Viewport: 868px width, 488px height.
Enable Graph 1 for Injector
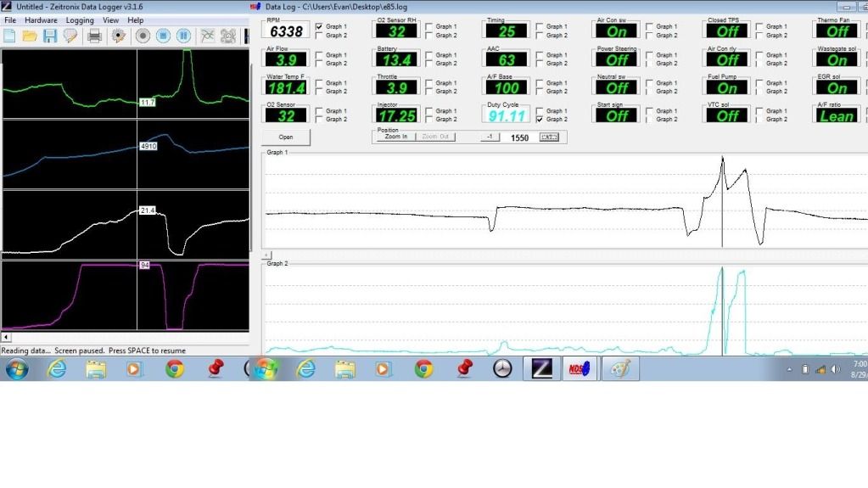(x=429, y=111)
